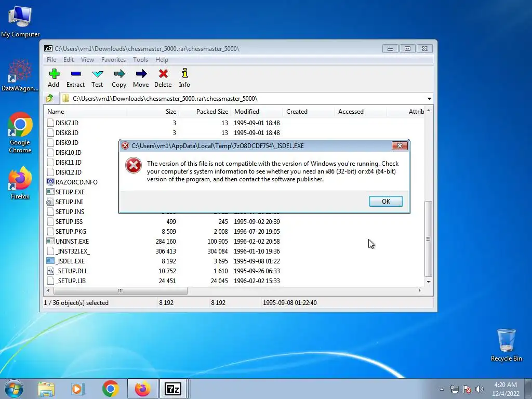The image size is (532, 399).
Task: Click the address path field
Action: (243, 98)
